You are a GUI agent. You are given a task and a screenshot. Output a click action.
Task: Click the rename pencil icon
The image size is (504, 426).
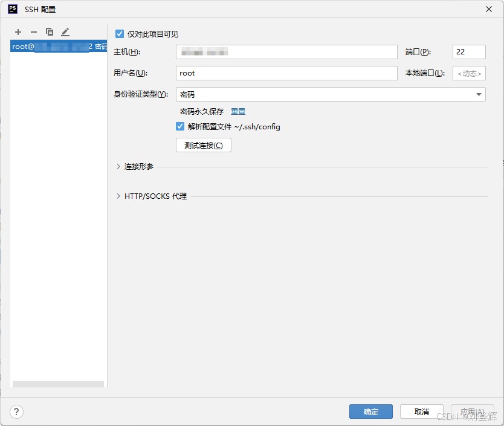(65, 32)
